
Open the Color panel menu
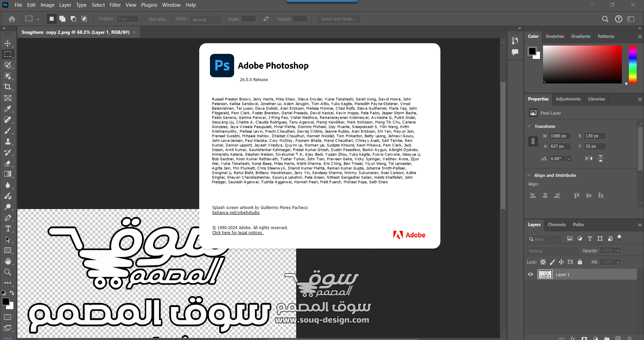pyautogui.click(x=640, y=37)
